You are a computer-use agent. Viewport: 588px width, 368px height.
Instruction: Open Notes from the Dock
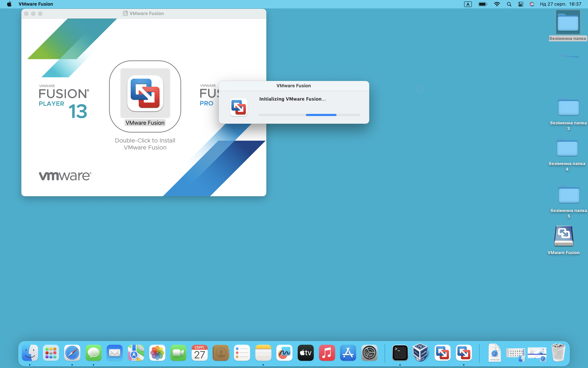(x=263, y=352)
